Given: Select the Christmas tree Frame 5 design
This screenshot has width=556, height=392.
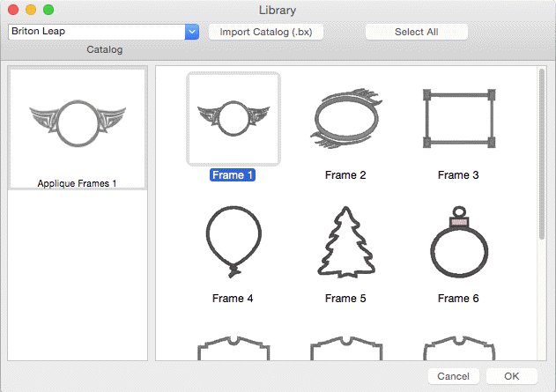Looking at the screenshot, I should pos(345,241).
